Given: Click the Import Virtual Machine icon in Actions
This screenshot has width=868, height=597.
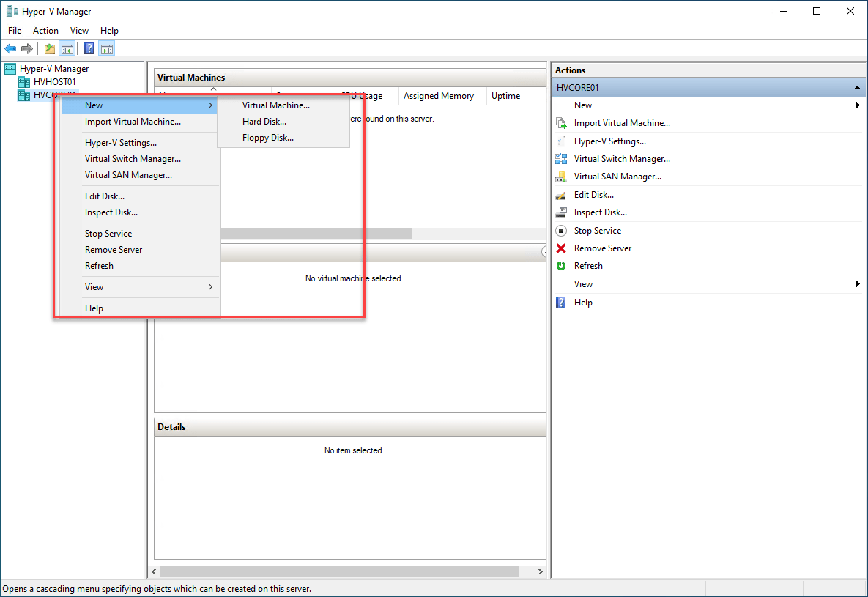Looking at the screenshot, I should (x=561, y=123).
